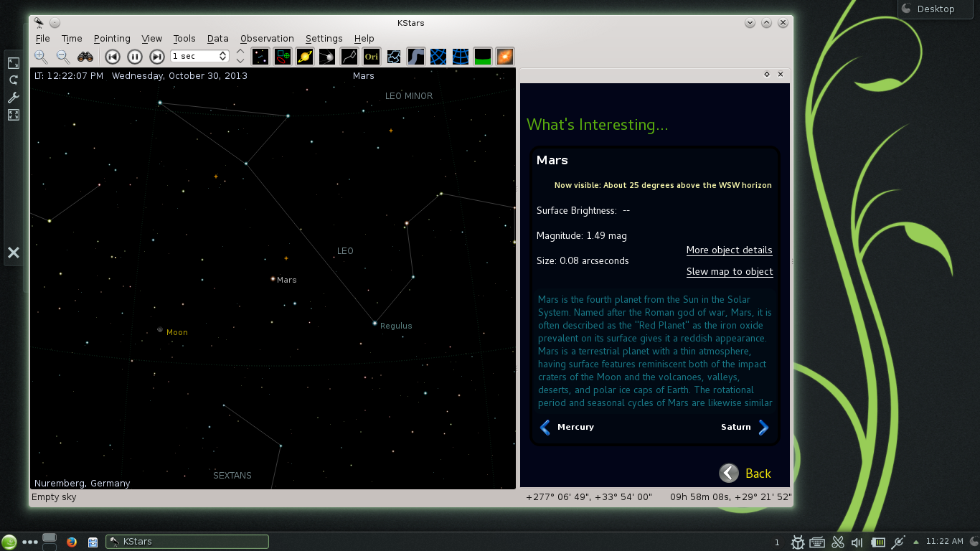Viewport: 980px width, 551px height.
Task: Open the Help menu
Action: tap(364, 39)
